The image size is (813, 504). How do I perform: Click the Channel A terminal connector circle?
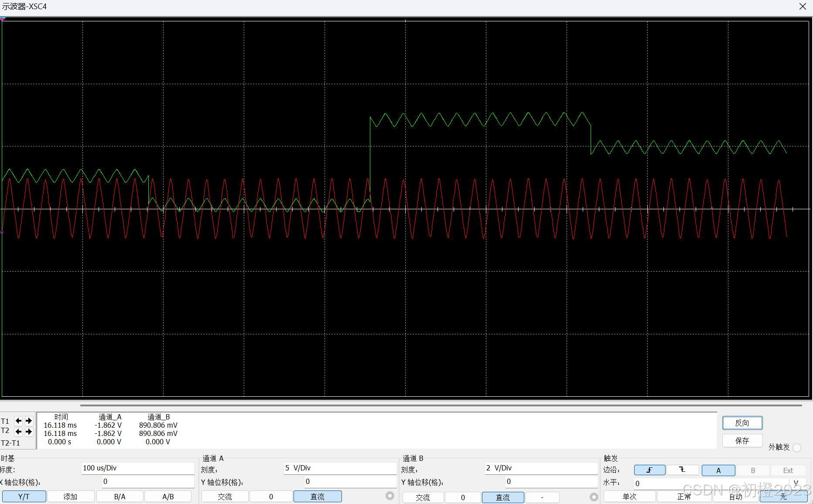[x=390, y=496]
